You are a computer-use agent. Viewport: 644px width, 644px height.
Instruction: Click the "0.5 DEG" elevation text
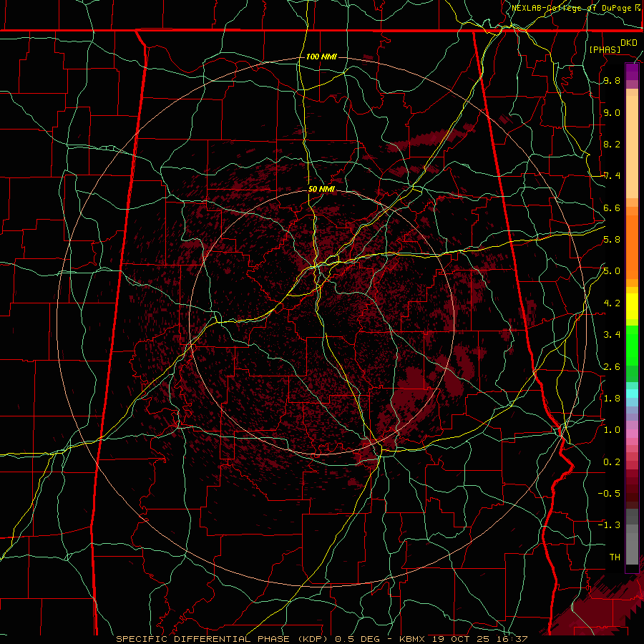[x=358, y=639]
